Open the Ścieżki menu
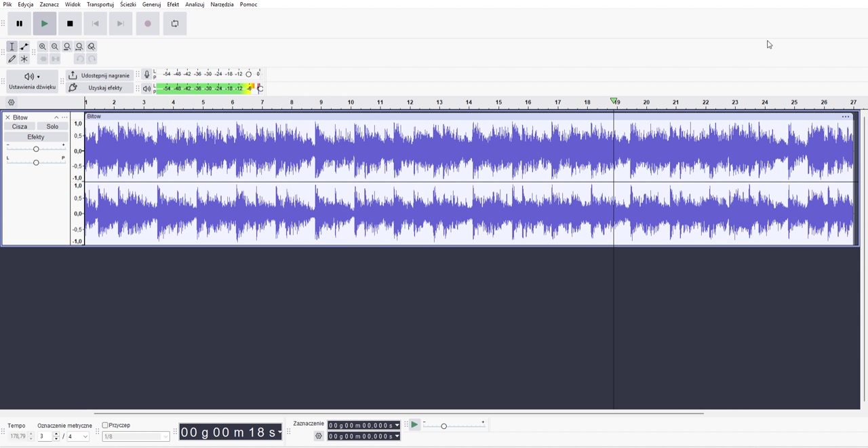 (128, 5)
